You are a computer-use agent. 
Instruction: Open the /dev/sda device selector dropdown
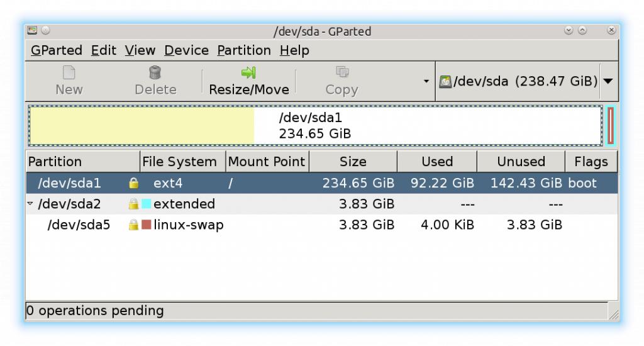coord(608,82)
